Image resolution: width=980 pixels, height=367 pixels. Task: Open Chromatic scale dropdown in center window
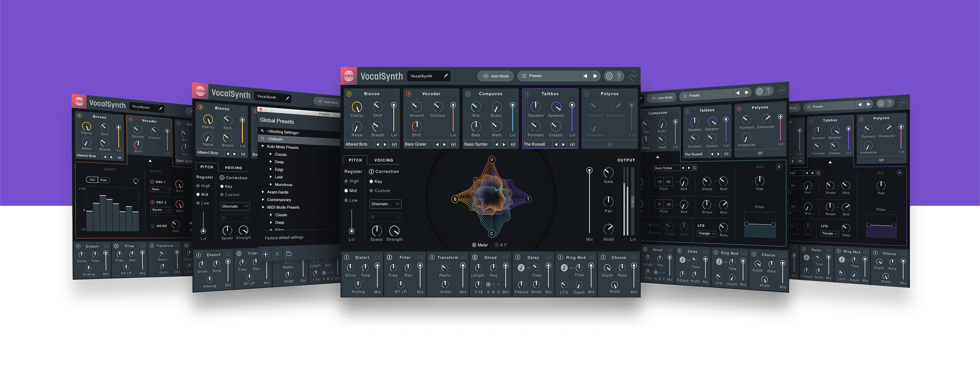[385, 204]
